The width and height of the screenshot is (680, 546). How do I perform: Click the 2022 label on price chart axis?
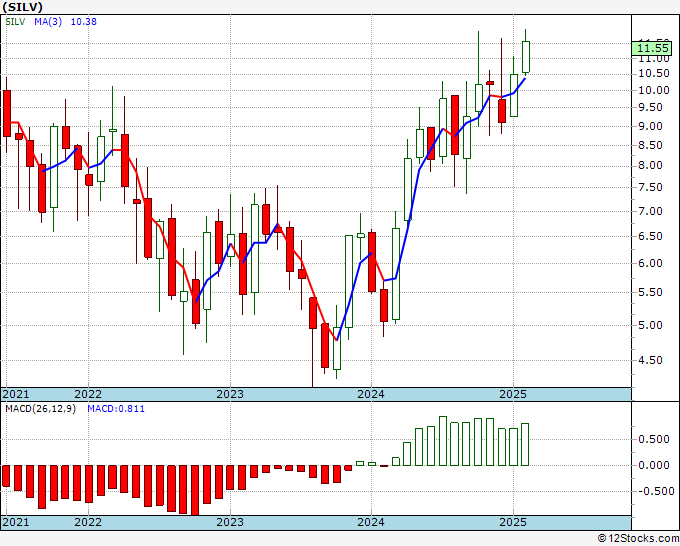[x=88, y=395]
